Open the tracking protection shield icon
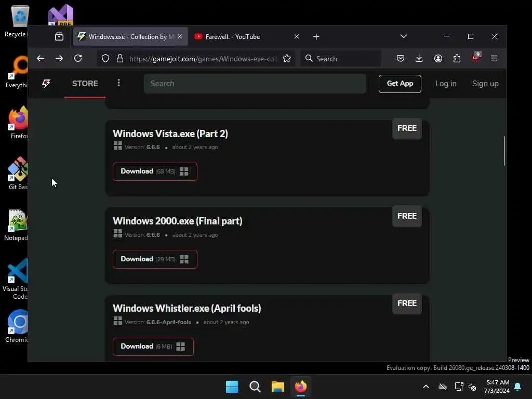Image resolution: width=532 pixels, height=399 pixels. pos(105,58)
